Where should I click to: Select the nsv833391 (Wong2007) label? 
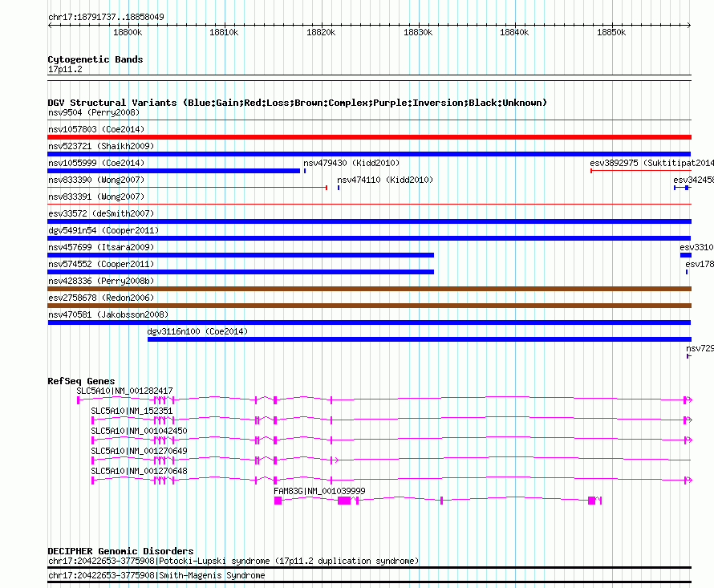pyautogui.click(x=96, y=197)
